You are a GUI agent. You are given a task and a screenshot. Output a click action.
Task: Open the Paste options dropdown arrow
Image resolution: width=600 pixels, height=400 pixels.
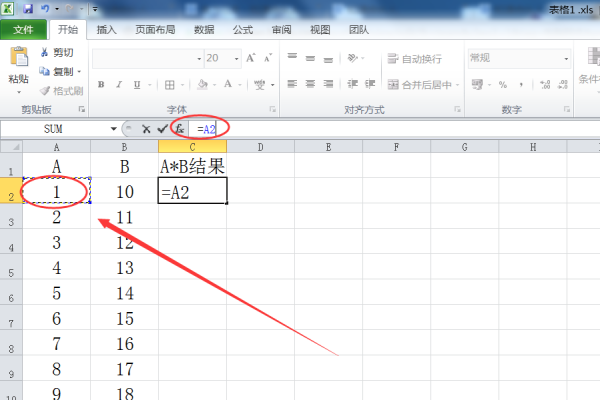click(x=19, y=92)
